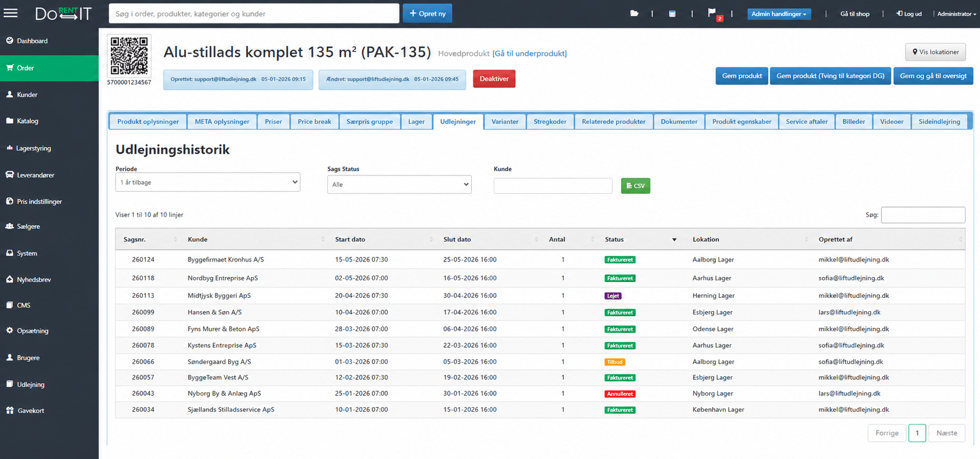Select pagination page 1
The height and width of the screenshot is (459, 980).
pyautogui.click(x=917, y=433)
